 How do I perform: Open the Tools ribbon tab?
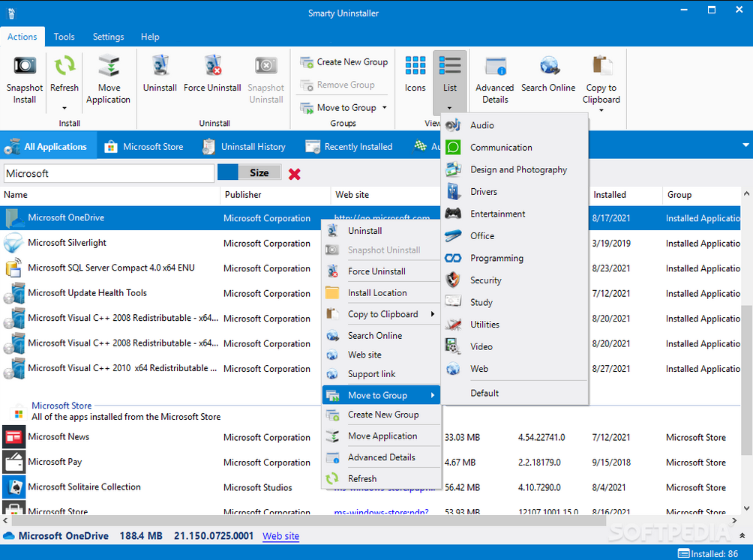pos(64,37)
